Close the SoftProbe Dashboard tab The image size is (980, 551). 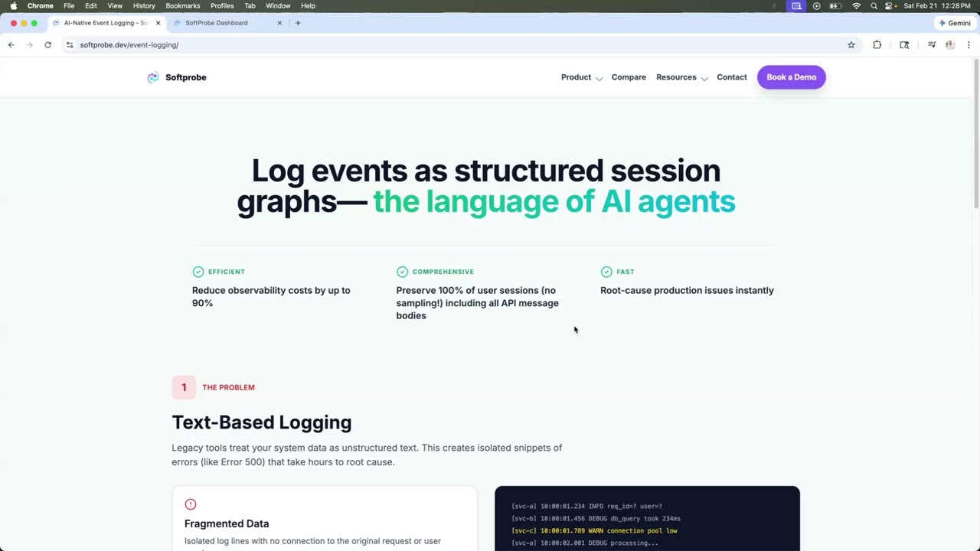(x=279, y=23)
